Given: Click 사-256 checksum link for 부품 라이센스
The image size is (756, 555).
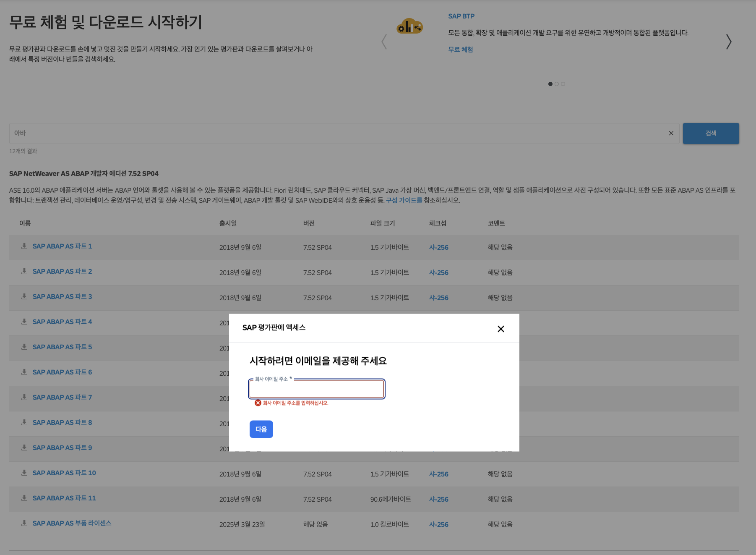Looking at the screenshot, I should tap(439, 524).
